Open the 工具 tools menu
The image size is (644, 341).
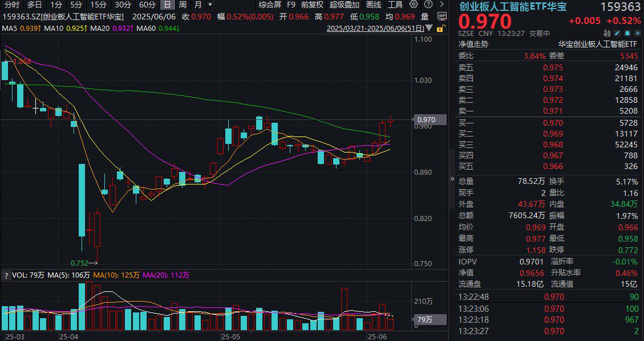395,5
